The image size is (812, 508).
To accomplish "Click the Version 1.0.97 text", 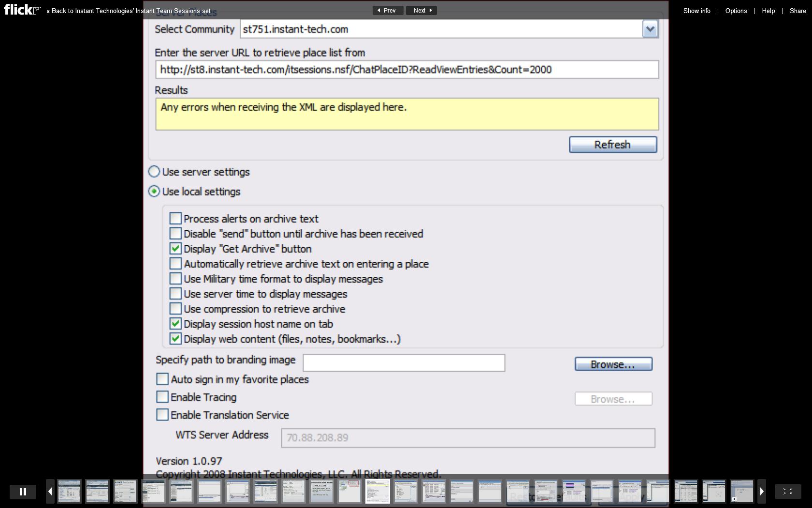I will coord(189,461).
